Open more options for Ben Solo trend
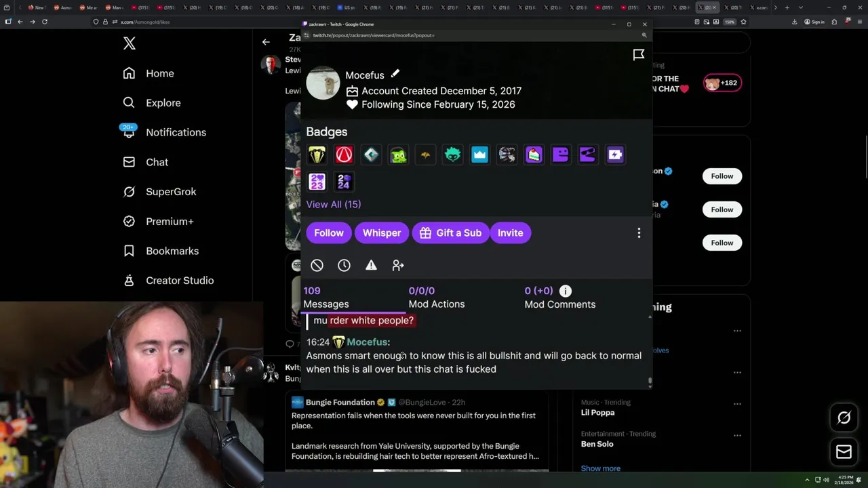The height and width of the screenshot is (488, 868). 737,435
